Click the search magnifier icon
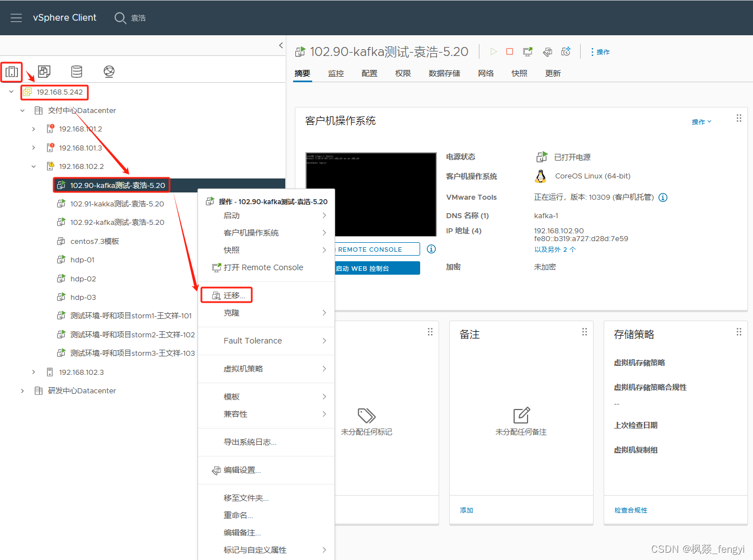This screenshot has height=560, width=753. pyautogui.click(x=120, y=18)
